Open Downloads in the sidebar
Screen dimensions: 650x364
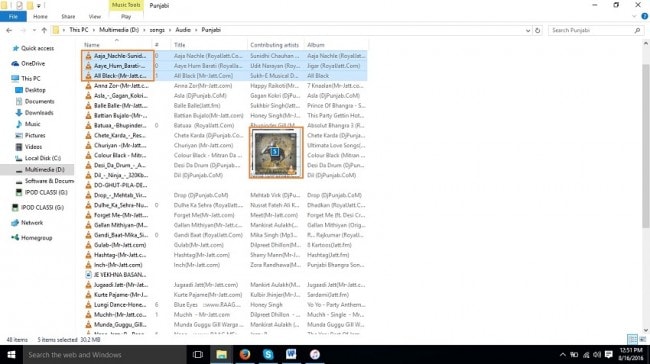(x=39, y=113)
